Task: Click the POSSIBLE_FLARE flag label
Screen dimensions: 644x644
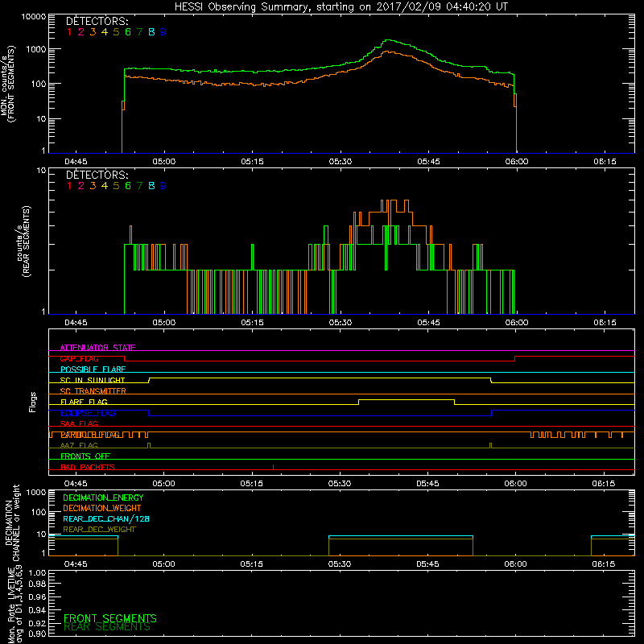Action: pyautogui.click(x=93, y=369)
